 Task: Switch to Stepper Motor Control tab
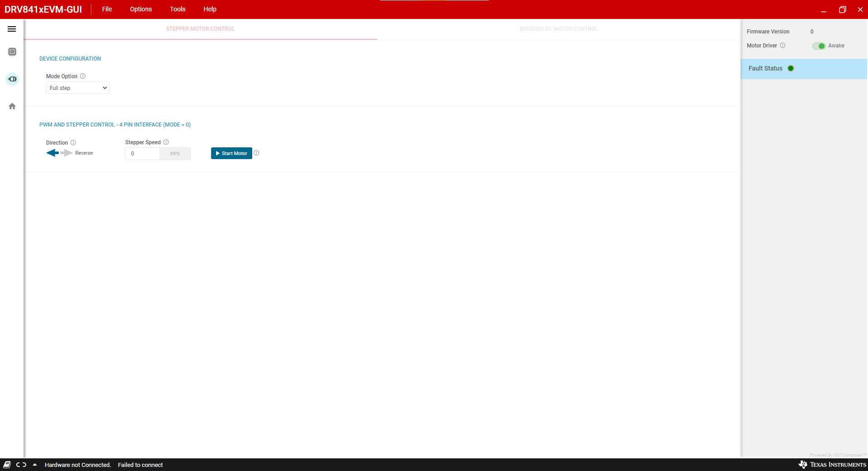coord(200,29)
